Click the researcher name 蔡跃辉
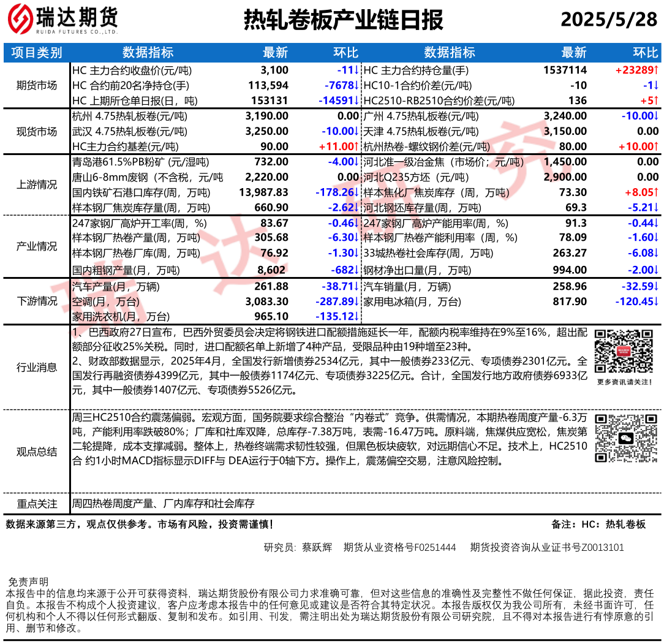The image size is (664, 644). [317, 547]
